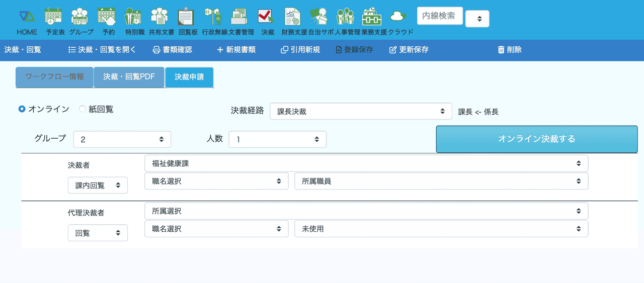Image resolution: width=644 pixels, height=283 pixels.
Task: Select the オンライン radio button
Action: [22, 109]
